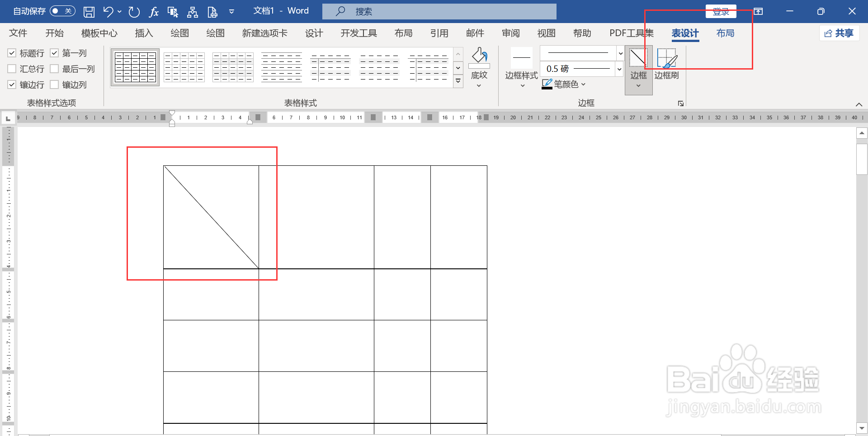
Task: Open the 引用 tab
Action: pyautogui.click(x=439, y=33)
